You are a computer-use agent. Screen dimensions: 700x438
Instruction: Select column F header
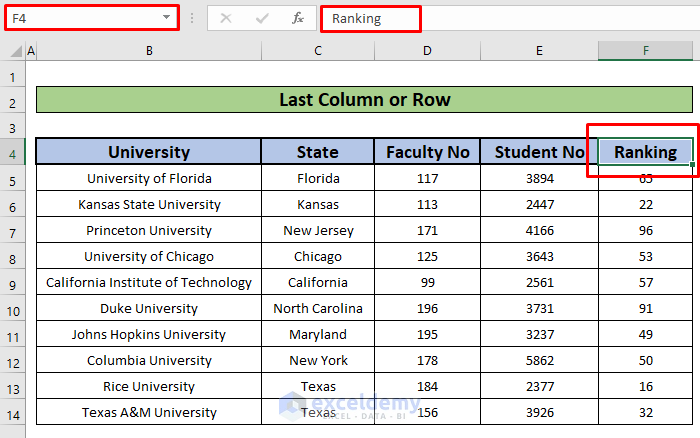pos(645,51)
